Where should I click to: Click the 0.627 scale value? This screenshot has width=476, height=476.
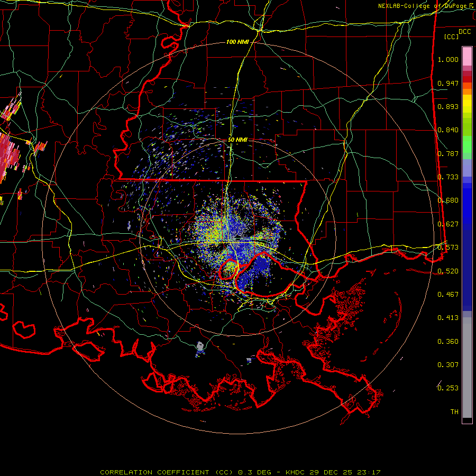point(448,224)
